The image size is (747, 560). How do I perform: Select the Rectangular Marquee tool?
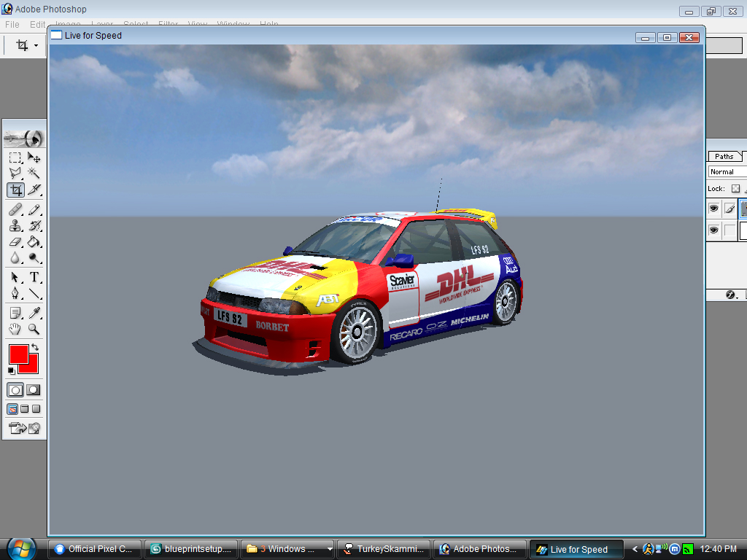point(15,157)
